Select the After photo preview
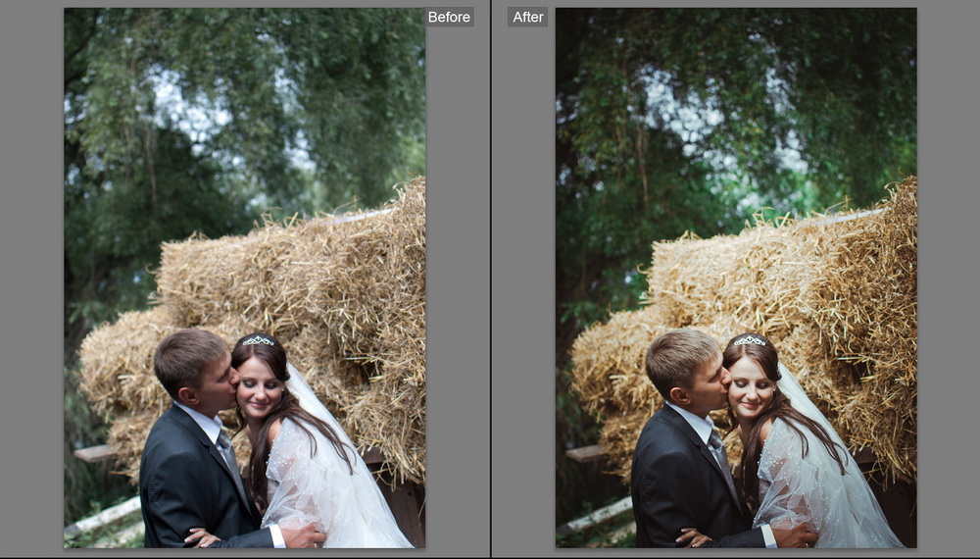The height and width of the screenshot is (559, 980). click(736, 278)
